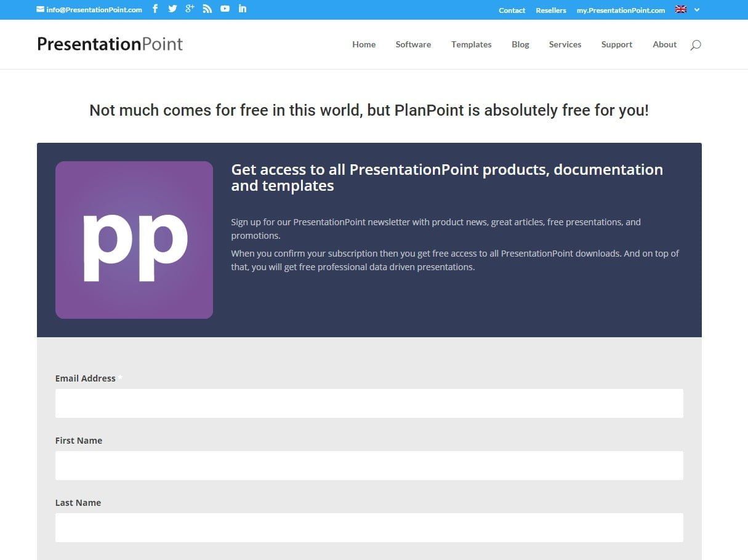Expand the language selector chevron
Screen dimensions: 748x560
(x=697, y=10)
